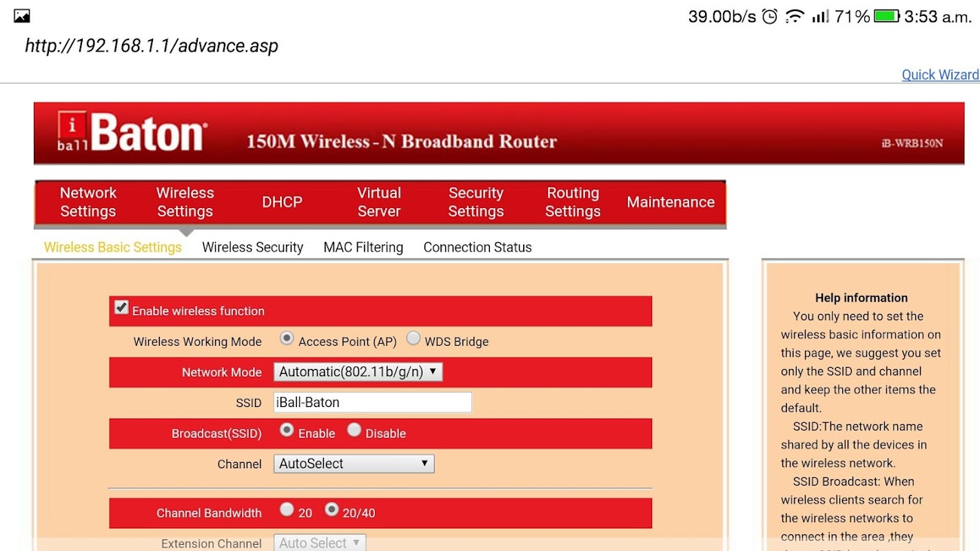Viewport: 980px width, 551px height.
Task: Select Enable for SSID broadcast
Action: point(287,430)
